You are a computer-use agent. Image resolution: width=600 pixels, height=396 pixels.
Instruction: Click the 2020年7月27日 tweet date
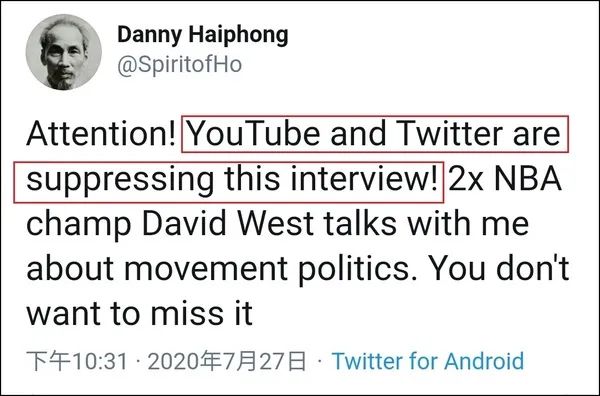(x=227, y=361)
